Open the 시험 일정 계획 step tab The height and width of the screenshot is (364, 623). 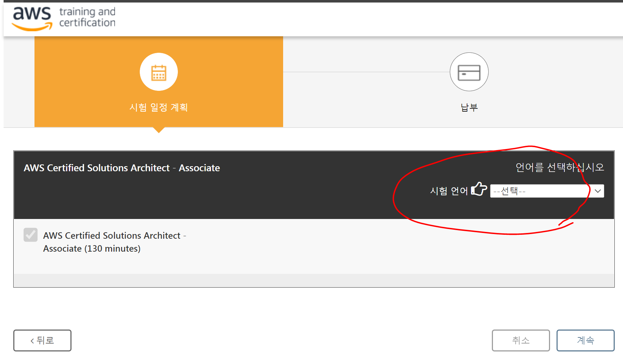(x=159, y=82)
